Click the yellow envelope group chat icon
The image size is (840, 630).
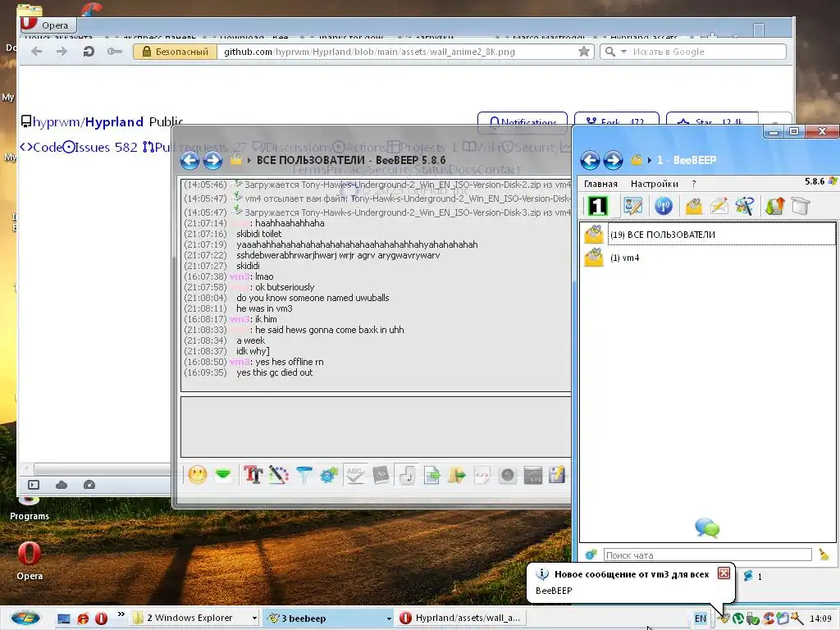point(694,206)
